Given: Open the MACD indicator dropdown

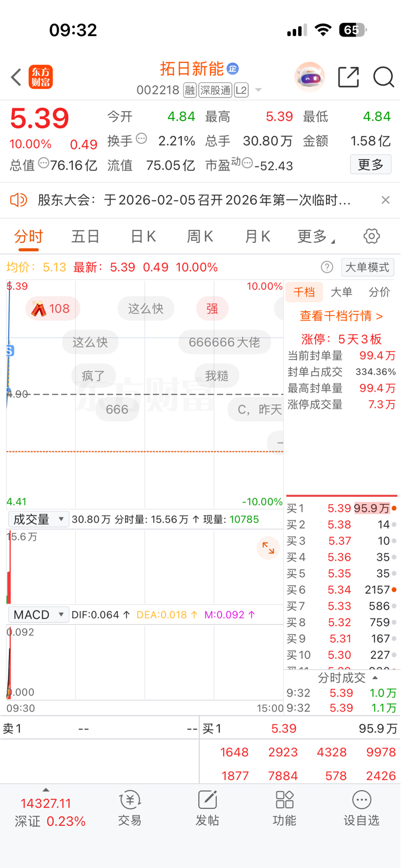Looking at the screenshot, I should coord(39,615).
